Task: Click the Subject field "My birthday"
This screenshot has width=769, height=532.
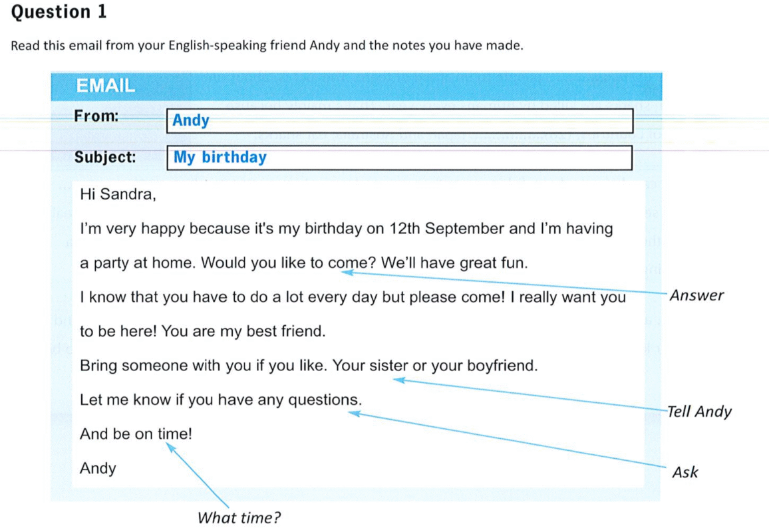Action: coord(399,158)
